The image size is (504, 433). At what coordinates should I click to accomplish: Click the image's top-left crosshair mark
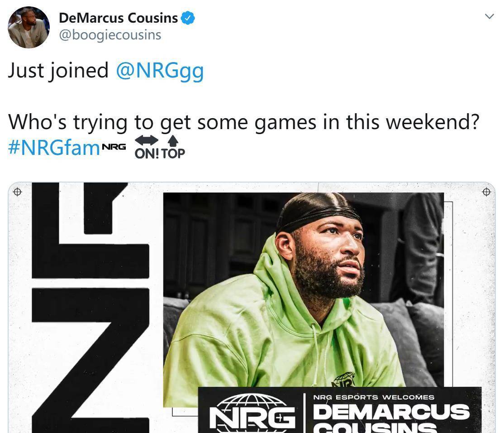pos(17,192)
